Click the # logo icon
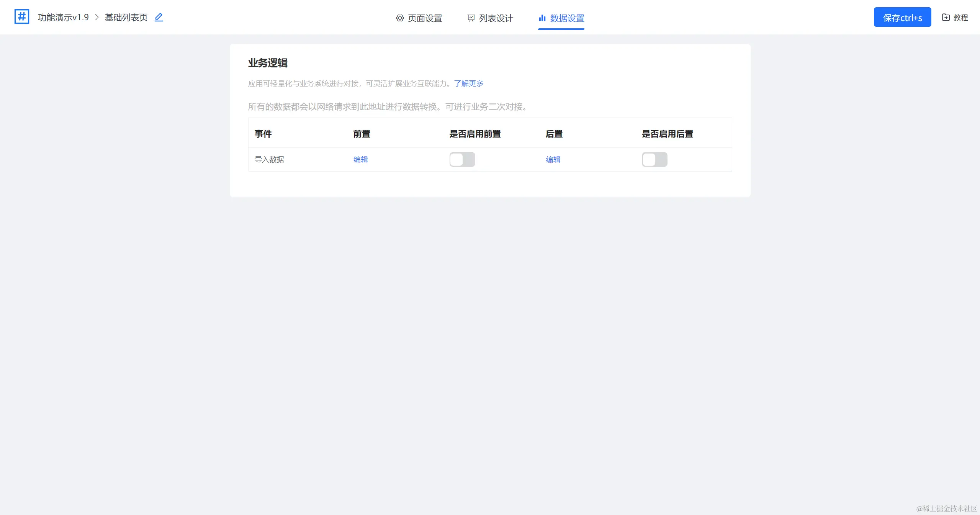The image size is (980, 515). tap(22, 17)
